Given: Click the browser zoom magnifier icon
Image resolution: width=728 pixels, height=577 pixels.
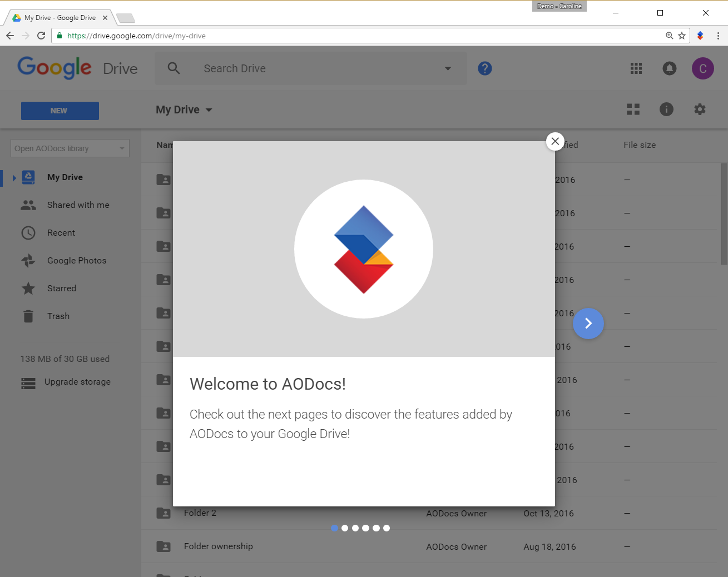Looking at the screenshot, I should pos(670,36).
